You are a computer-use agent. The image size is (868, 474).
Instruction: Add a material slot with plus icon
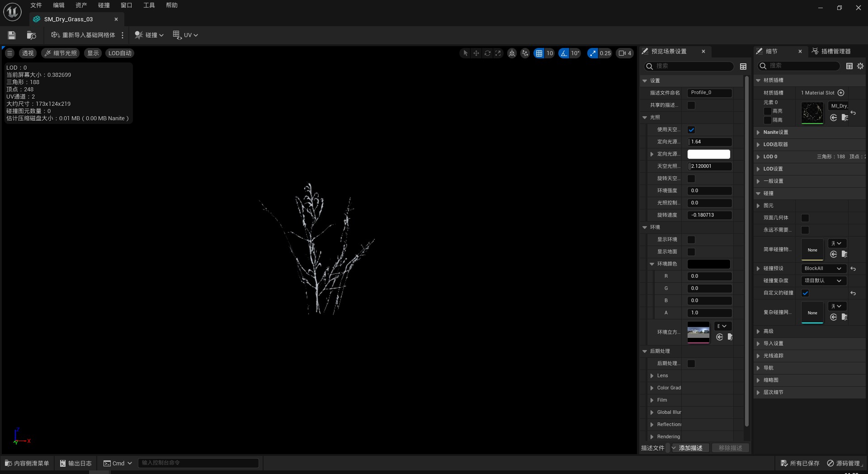[x=841, y=93]
